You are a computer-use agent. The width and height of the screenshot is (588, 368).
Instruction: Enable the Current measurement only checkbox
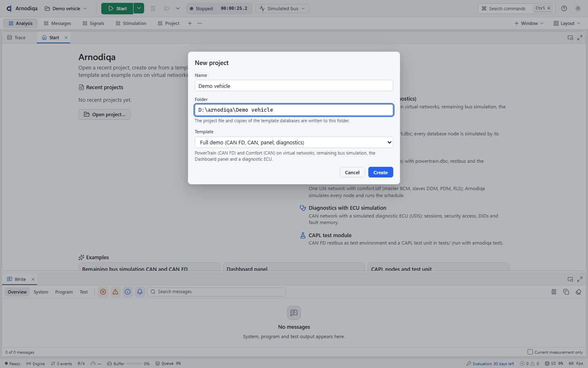530,352
